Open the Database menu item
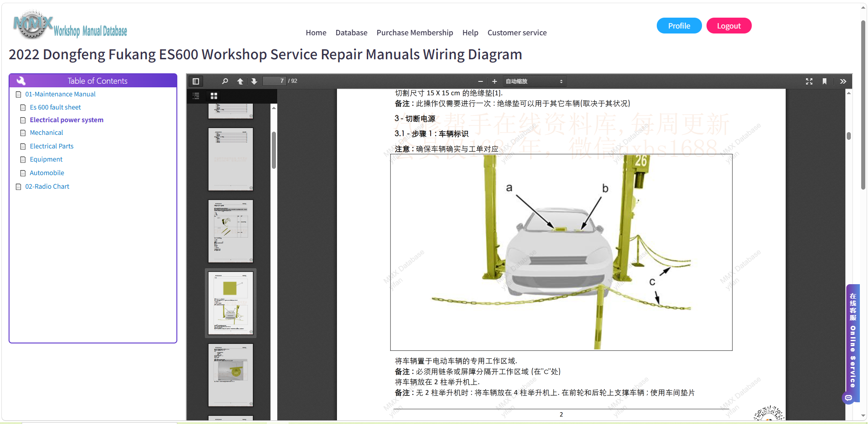 351,33
